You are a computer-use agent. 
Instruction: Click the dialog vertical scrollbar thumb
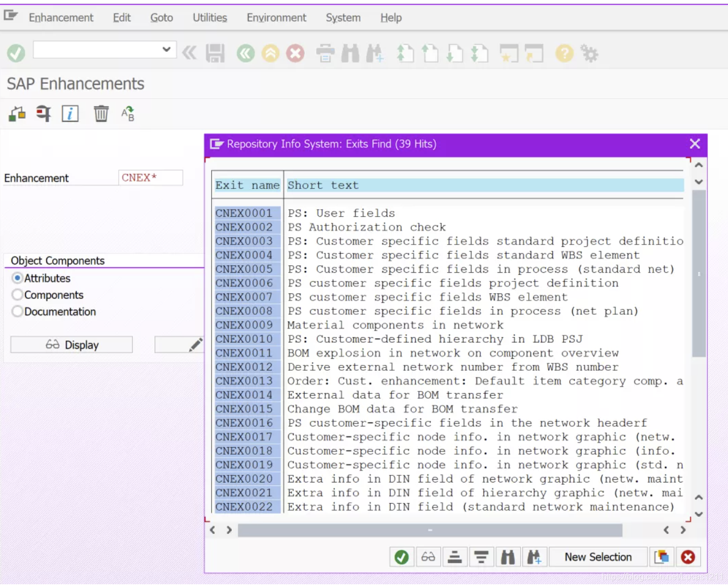click(x=699, y=273)
